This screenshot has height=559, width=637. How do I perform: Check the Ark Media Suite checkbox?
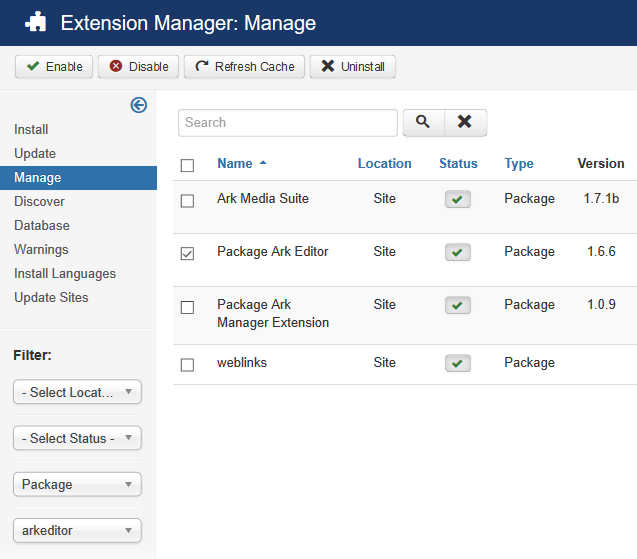187,201
